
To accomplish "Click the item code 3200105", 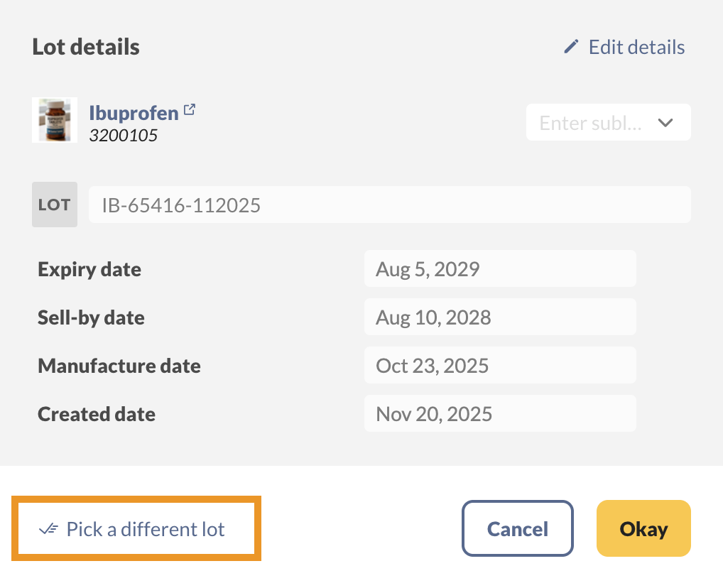I will [123, 136].
